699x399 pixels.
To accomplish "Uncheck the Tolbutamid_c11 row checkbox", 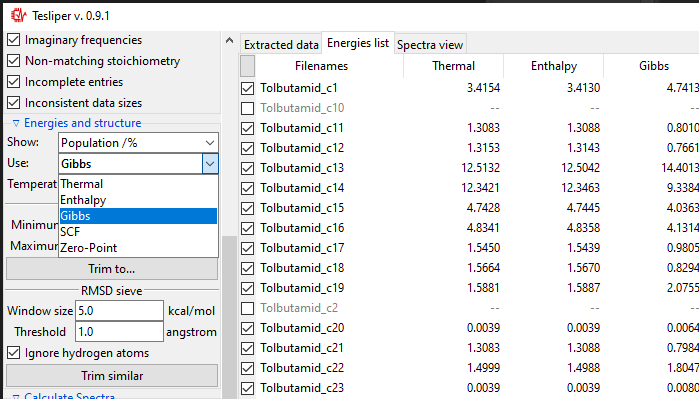I will (247, 128).
